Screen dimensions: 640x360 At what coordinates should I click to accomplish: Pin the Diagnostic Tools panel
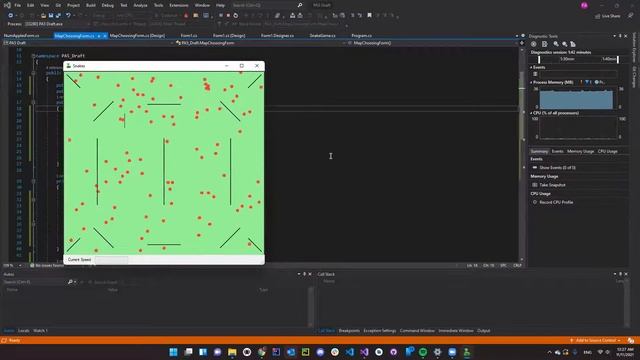click(x=620, y=36)
